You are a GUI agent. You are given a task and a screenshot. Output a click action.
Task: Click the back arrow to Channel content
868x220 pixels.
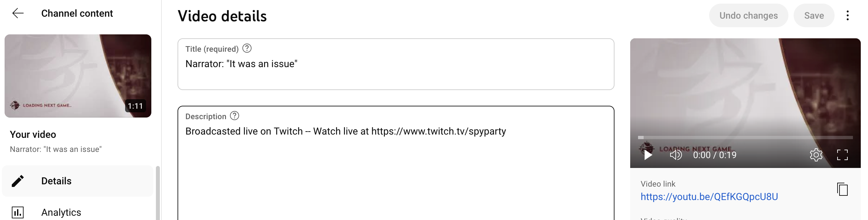[18, 13]
